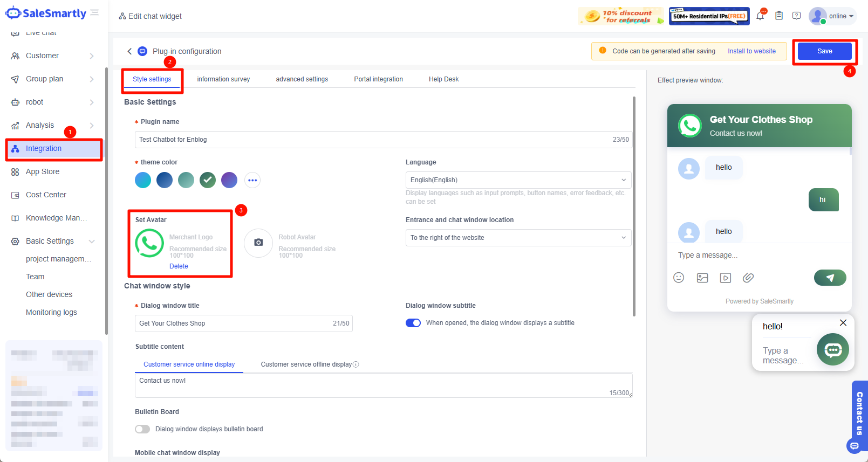Toggle dialog window subtitle display switch
This screenshot has height=462, width=868.
[x=413, y=323]
